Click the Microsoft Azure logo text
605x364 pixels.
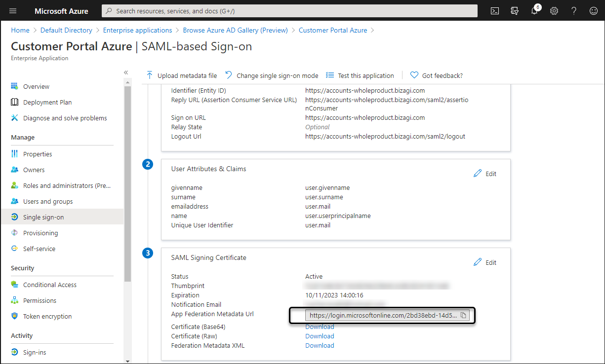click(61, 11)
